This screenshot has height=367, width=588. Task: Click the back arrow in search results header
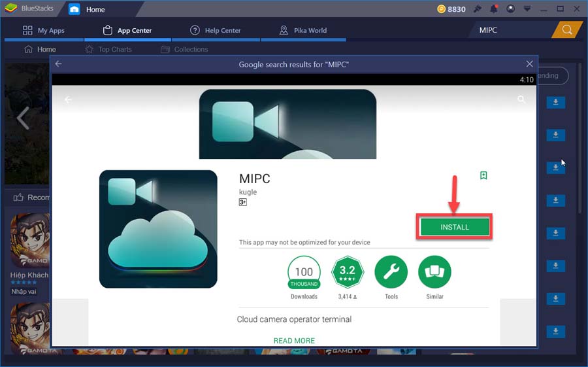tap(59, 64)
